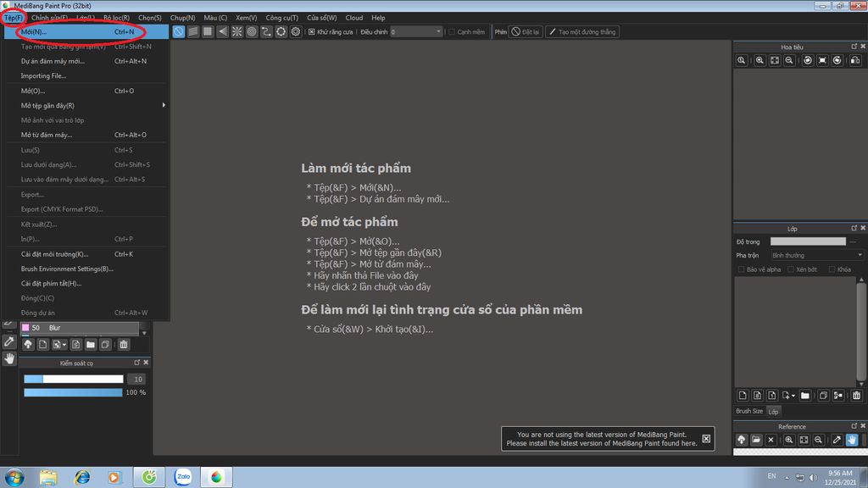Viewport: 868px width, 488px height.
Task: Flip canvas view in Hoa tiêu panel
Action: 855,60
